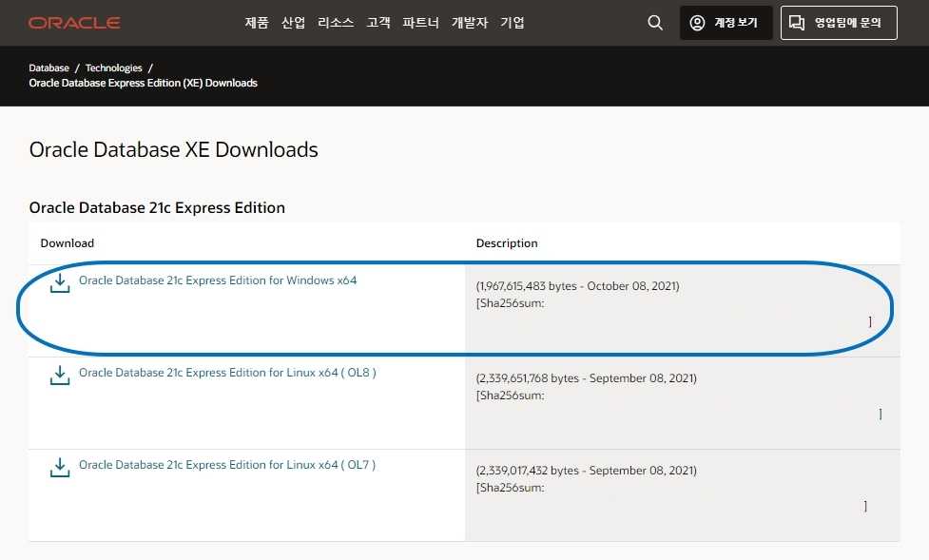Click download icon for Linux x64 OL7
Screen dimensions: 929x560
coord(60,467)
